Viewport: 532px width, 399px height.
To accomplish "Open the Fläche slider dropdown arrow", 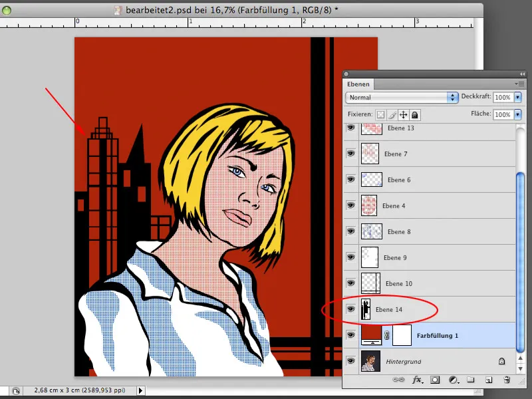I will 518,114.
